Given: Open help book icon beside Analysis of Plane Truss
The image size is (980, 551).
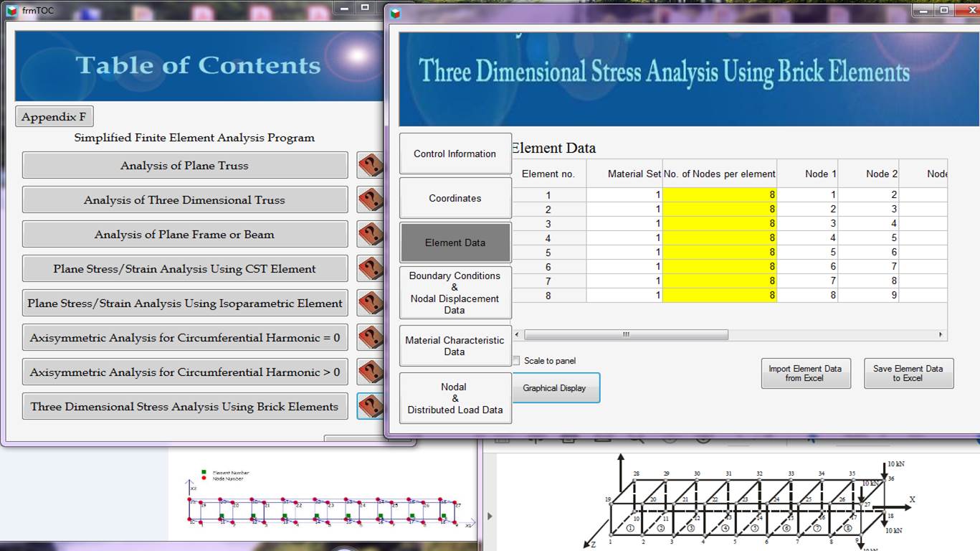Looking at the screenshot, I should coord(370,166).
